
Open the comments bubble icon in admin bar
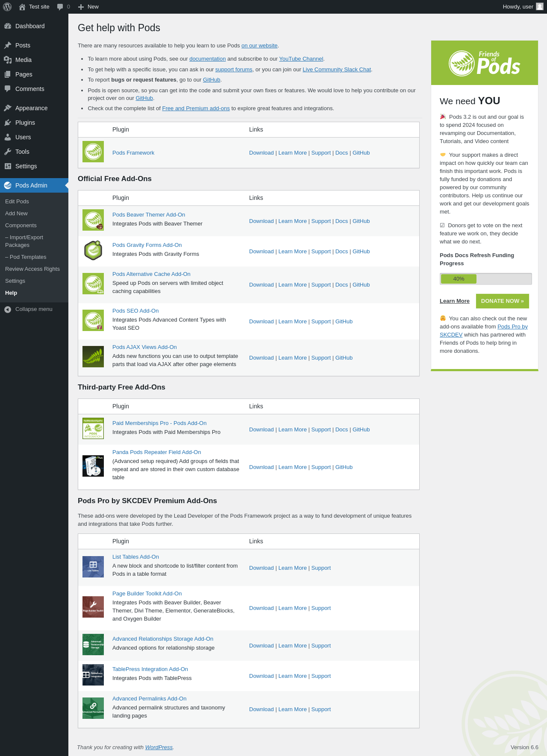pos(60,7)
